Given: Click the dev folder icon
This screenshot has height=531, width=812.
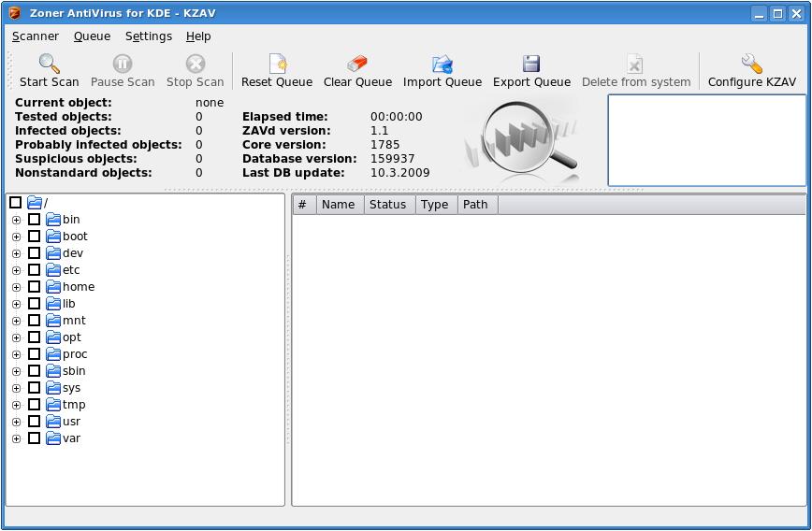Looking at the screenshot, I should pyautogui.click(x=53, y=253).
